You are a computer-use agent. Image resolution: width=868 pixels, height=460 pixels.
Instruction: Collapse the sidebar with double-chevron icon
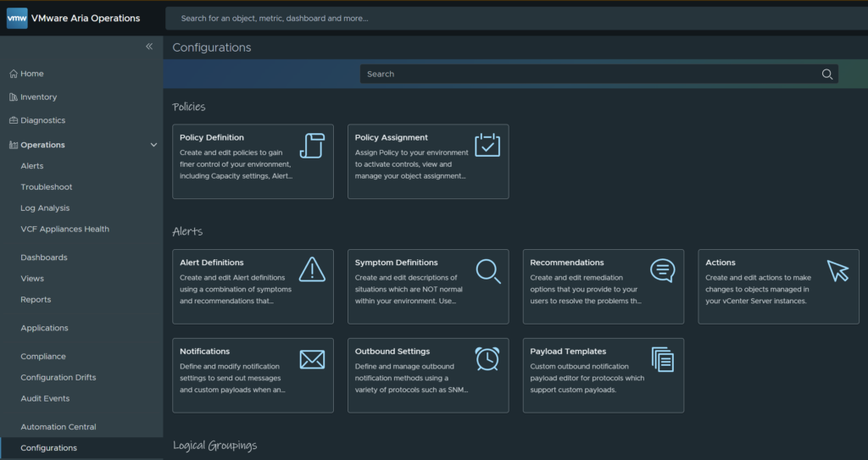point(149,47)
